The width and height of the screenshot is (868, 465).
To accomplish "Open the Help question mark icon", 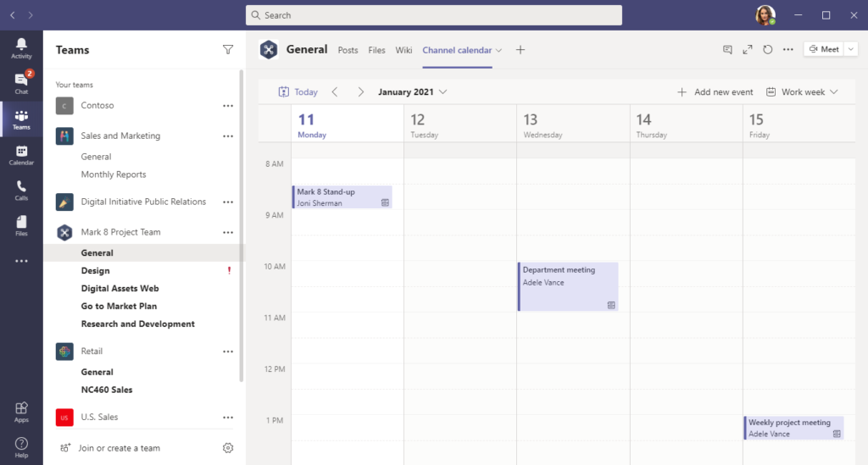I will click(x=21, y=447).
